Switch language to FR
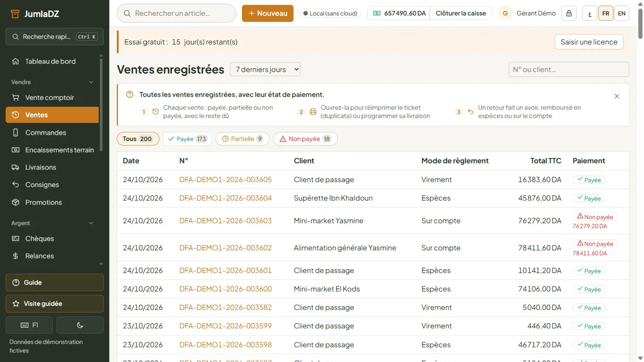 606,13
